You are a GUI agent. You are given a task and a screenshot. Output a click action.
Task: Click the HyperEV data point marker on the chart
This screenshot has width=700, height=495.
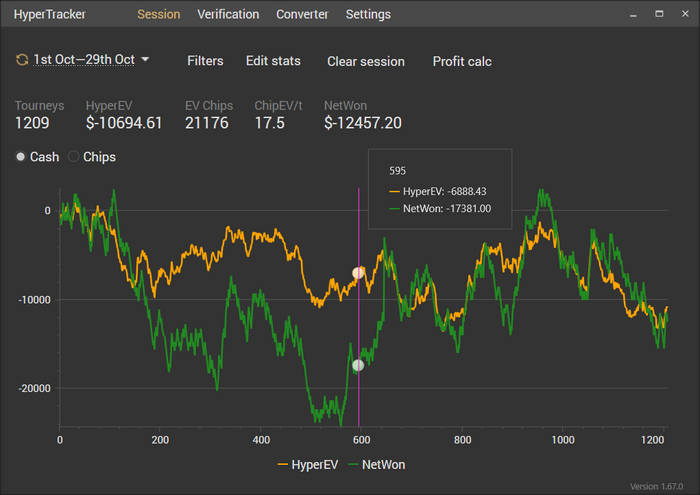[358, 273]
